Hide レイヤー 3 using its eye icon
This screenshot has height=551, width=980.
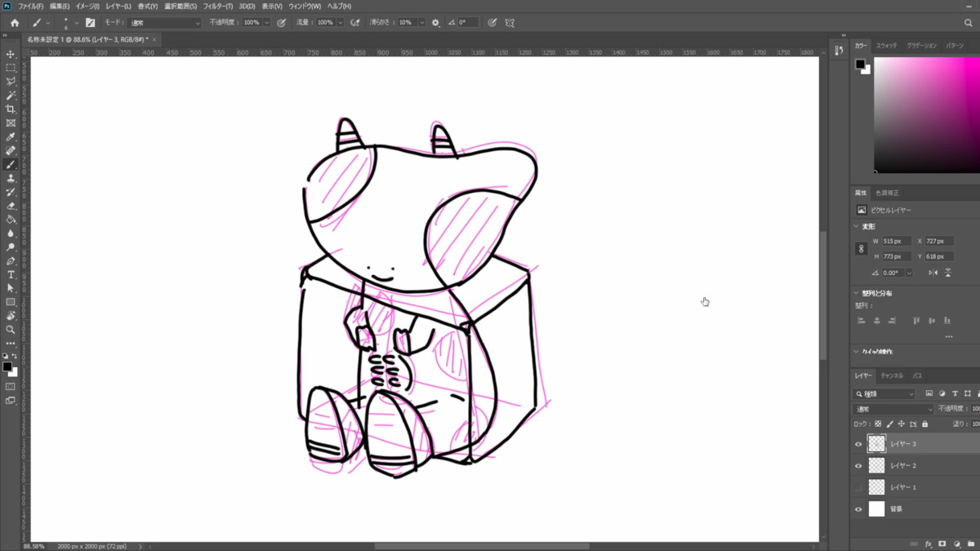(857, 444)
